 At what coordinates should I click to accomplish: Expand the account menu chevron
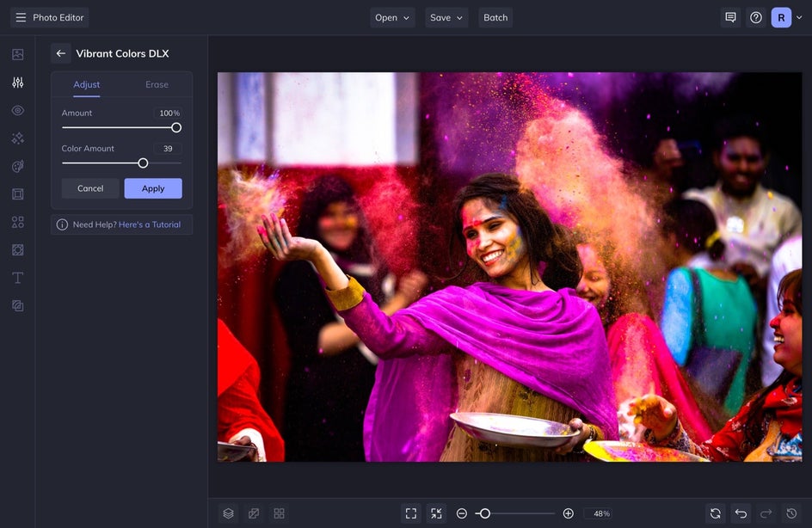pos(799,17)
